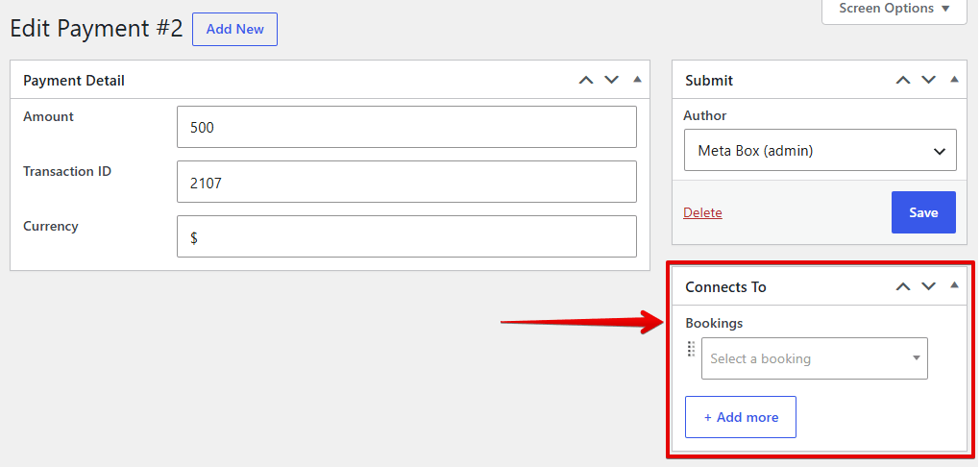Add more bookings
This screenshot has width=980, height=467.
741,417
